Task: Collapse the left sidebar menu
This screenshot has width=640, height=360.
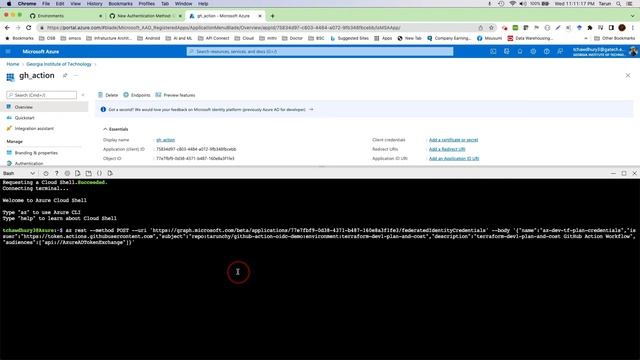Action: (83, 95)
